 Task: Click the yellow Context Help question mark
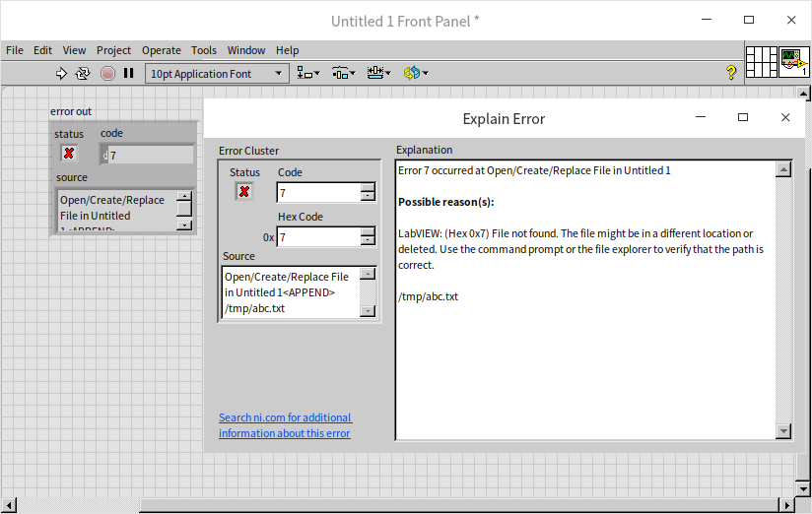click(x=730, y=73)
